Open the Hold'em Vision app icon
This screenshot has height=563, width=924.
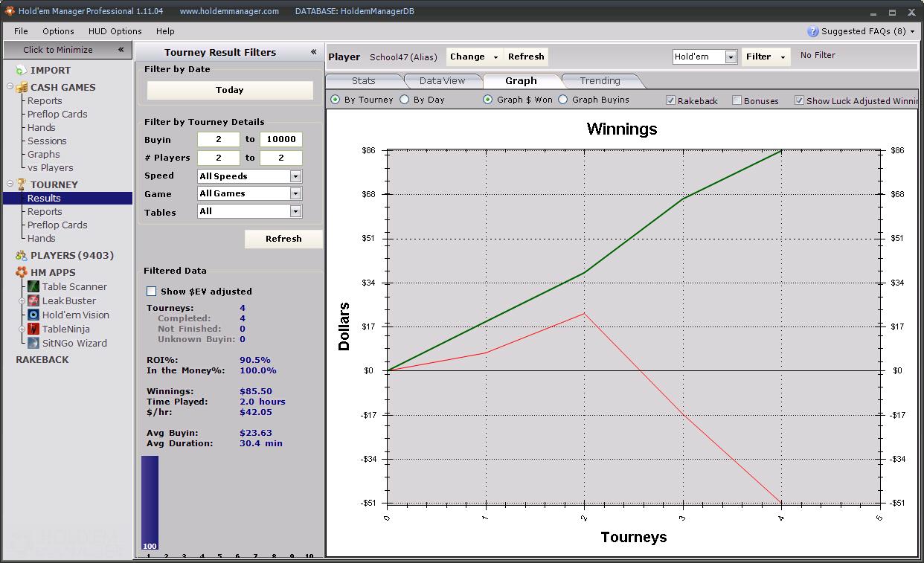[x=33, y=315]
